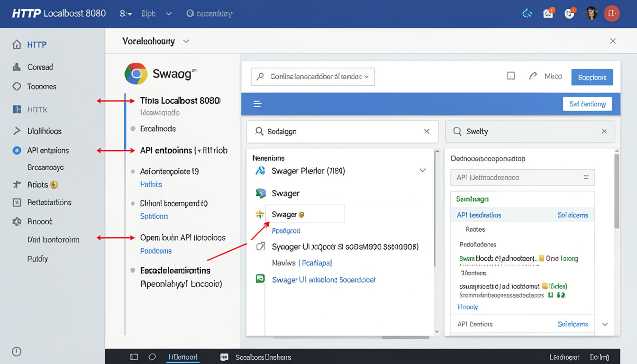Open the HTTP item in sidebar
This screenshot has width=637, height=364.
(x=36, y=45)
